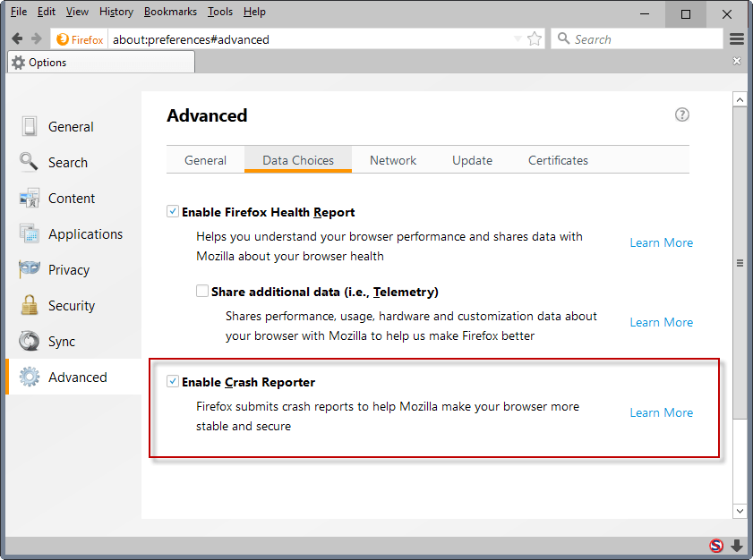Open the File menu

pyautogui.click(x=19, y=12)
